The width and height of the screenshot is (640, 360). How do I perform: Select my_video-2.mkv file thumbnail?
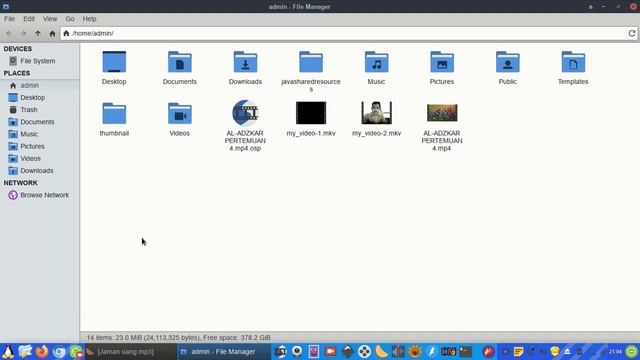376,113
